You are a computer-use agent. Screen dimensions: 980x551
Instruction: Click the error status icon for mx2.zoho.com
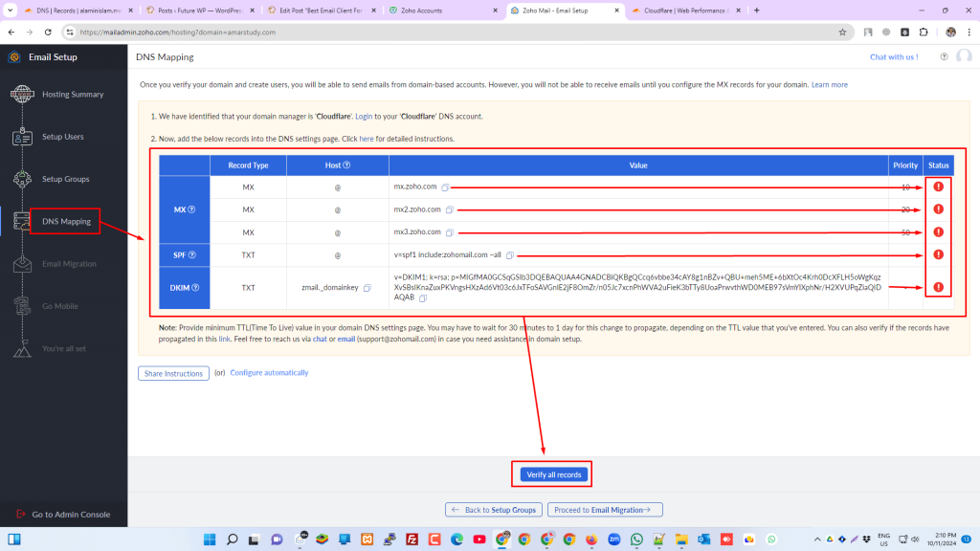click(938, 209)
